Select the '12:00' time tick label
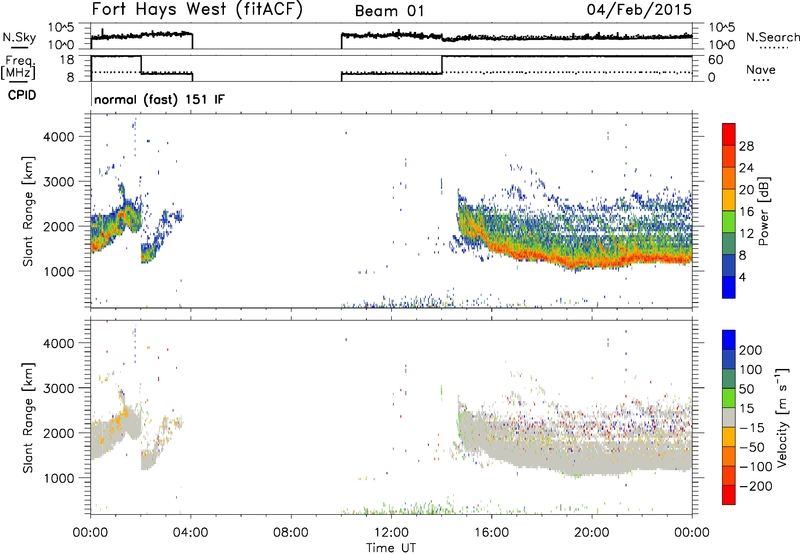The width and height of the screenshot is (800, 554). 391,533
